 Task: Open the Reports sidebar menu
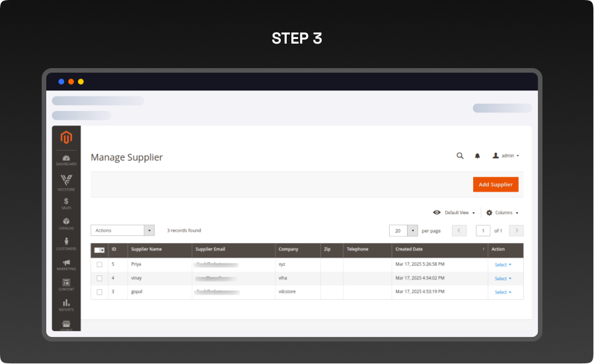pyautogui.click(x=66, y=304)
